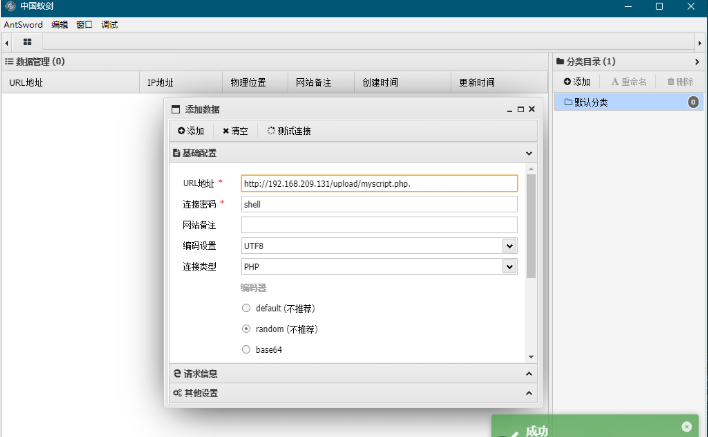Click the 数据管理 panel header
The image size is (708, 437).
[275, 61]
